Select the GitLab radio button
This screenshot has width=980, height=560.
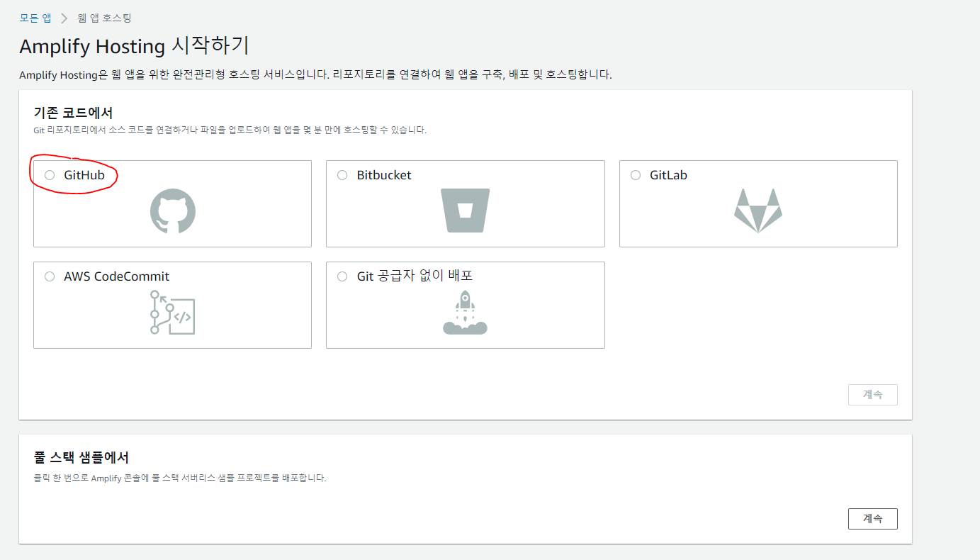[636, 175]
